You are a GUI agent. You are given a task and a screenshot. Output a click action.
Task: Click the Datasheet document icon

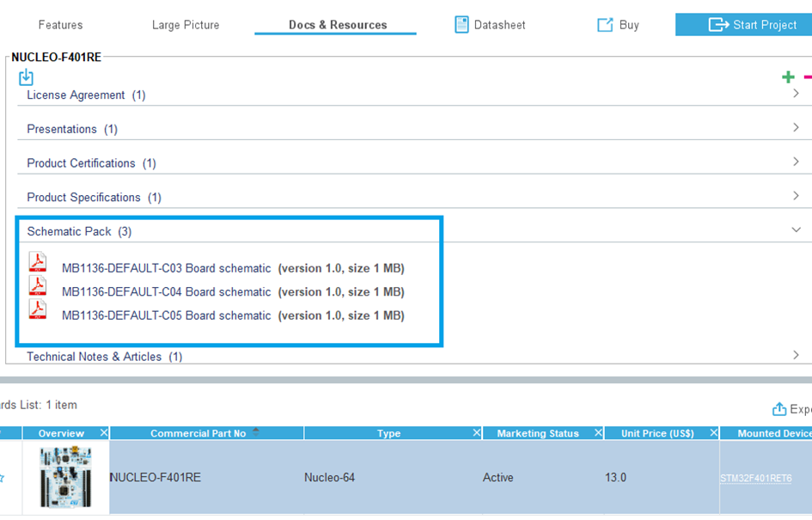(x=461, y=24)
